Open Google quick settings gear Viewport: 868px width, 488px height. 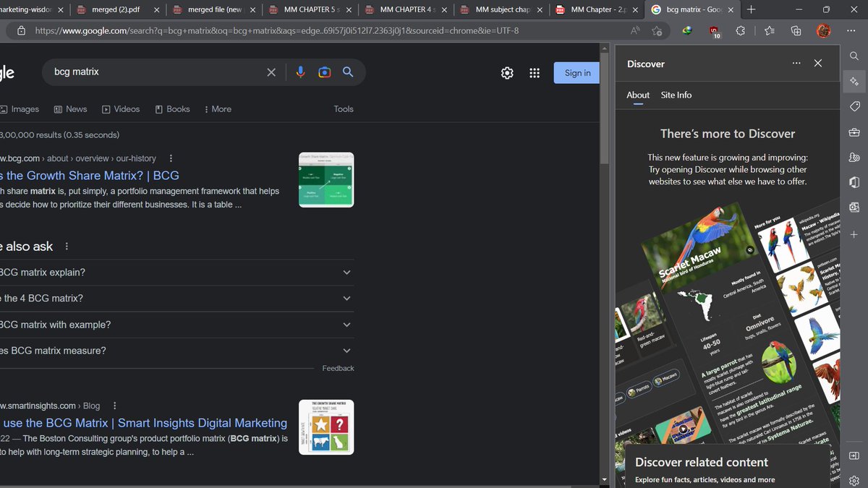(508, 72)
